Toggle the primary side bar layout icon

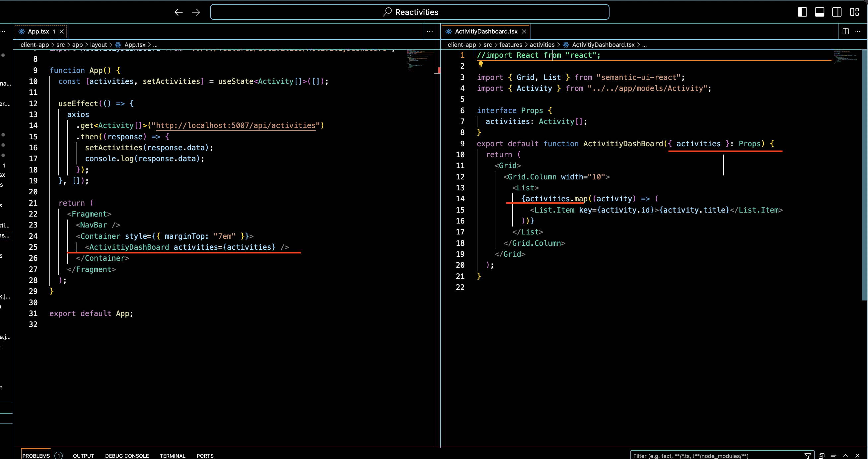(802, 12)
